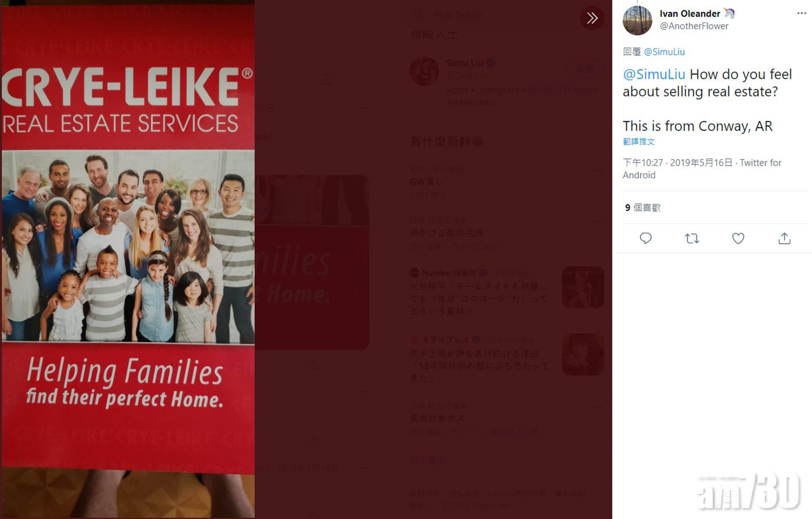Follow Simu Liu with the 跟隨 button

(x=585, y=69)
